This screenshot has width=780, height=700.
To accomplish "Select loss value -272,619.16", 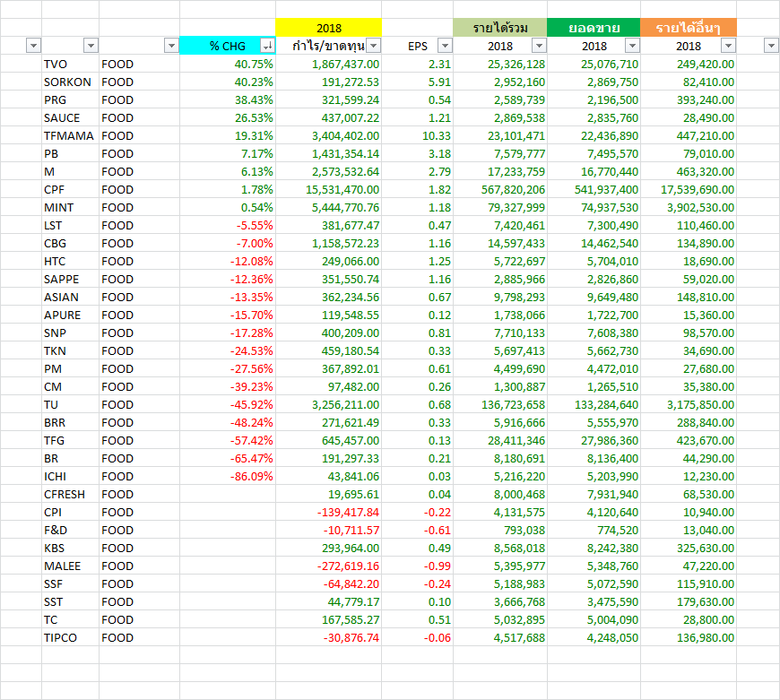I will pos(329,566).
